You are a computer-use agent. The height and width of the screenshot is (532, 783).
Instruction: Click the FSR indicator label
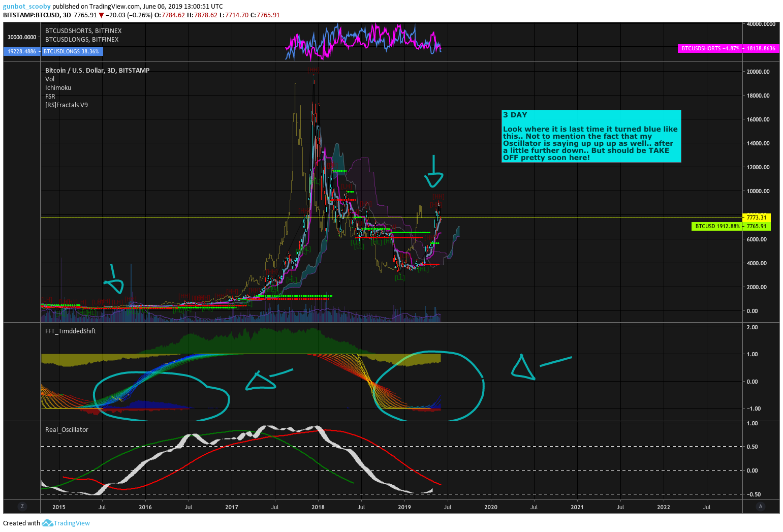coord(50,97)
